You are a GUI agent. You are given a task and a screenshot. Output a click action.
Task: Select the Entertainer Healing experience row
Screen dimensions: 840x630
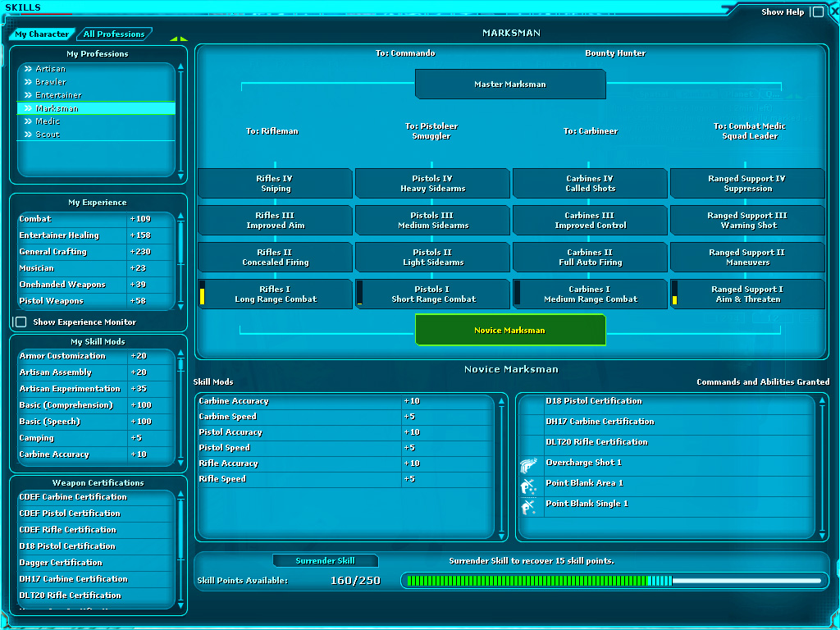(x=97, y=235)
